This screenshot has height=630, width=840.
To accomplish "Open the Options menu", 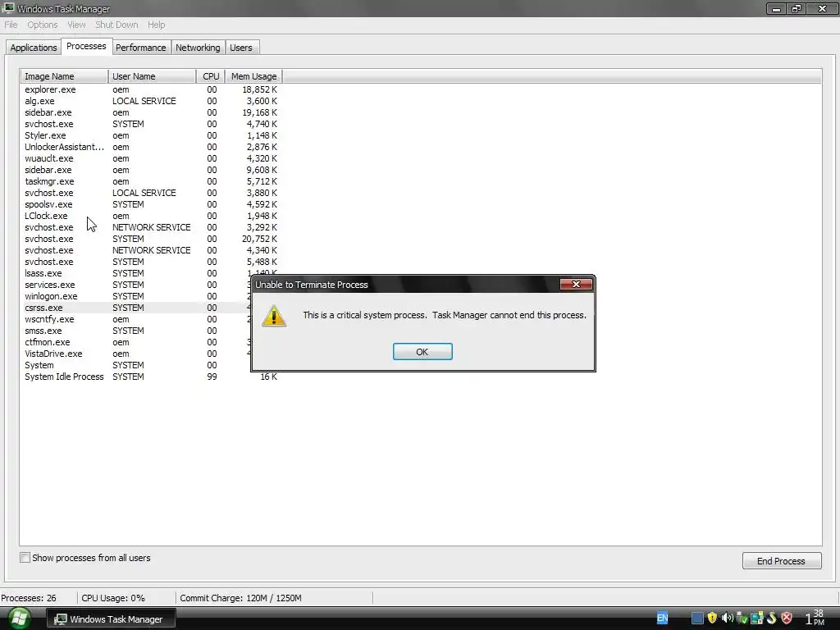I will 43,25.
